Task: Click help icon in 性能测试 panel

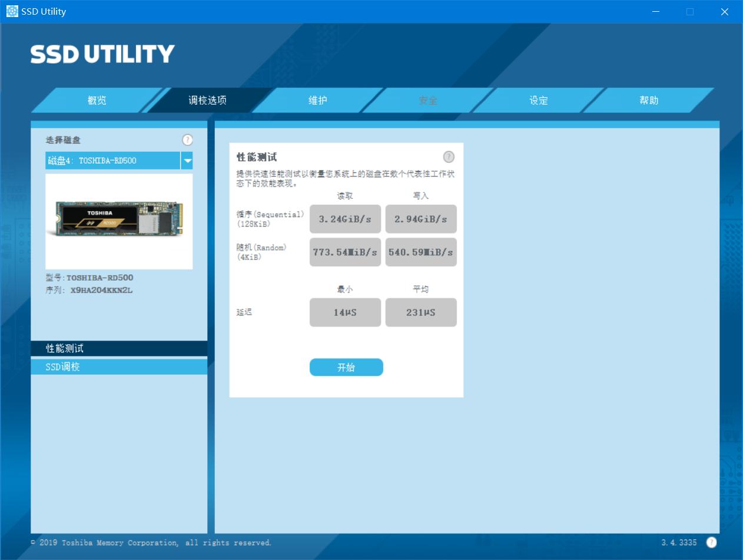Action: [449, 156]
